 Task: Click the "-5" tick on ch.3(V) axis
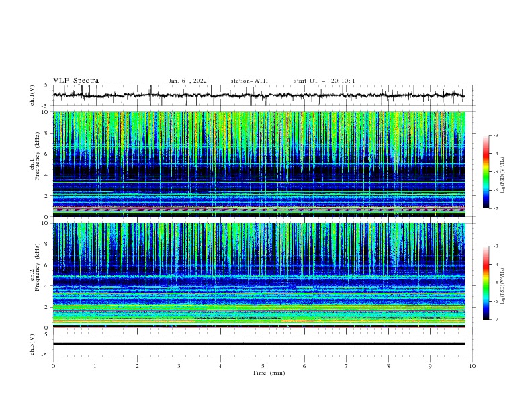point(46,355)
